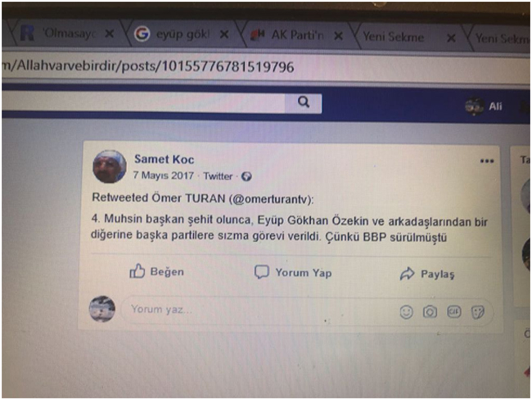Click the public globe audience icon
Screen dimensions: 532x400
(246, 177)
